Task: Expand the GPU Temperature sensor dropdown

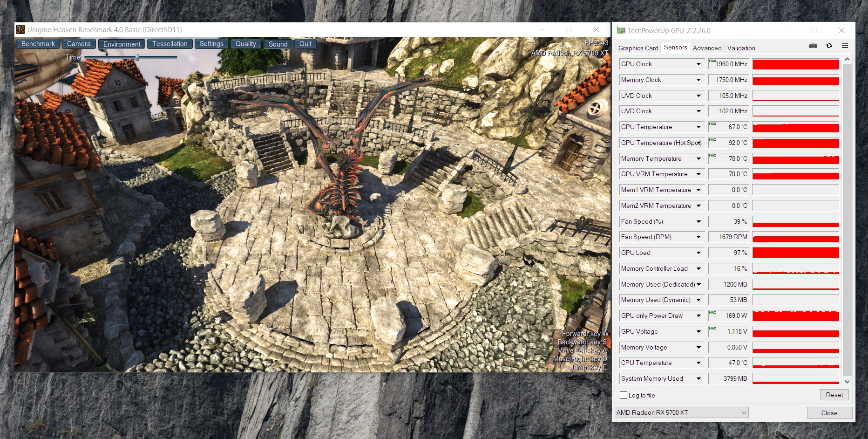Action: point(698,127)
